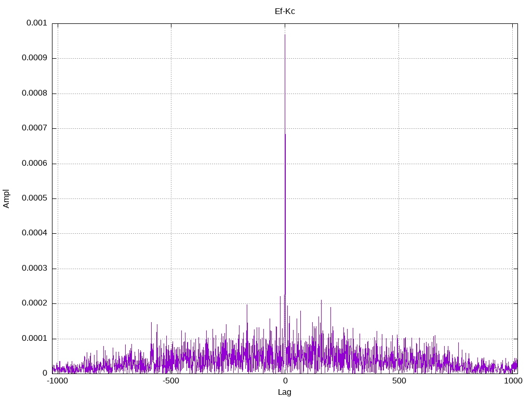Image resolution: width=532 pixels, height=399 pixels.
Task: Click the top of the tall central peak
Action: pyautogui.click(x=285, y=35)
